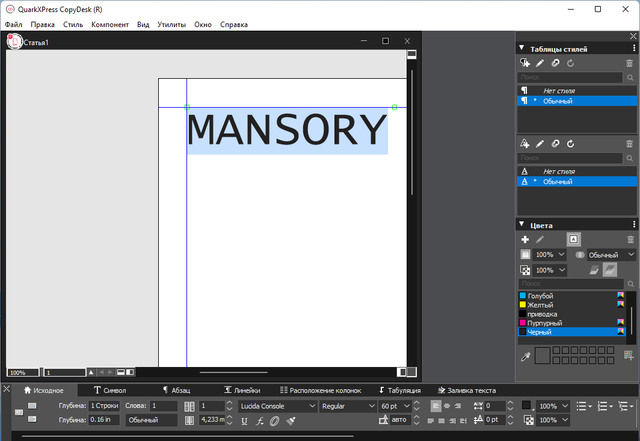Open the Стиль menu

tap(72, 22)
